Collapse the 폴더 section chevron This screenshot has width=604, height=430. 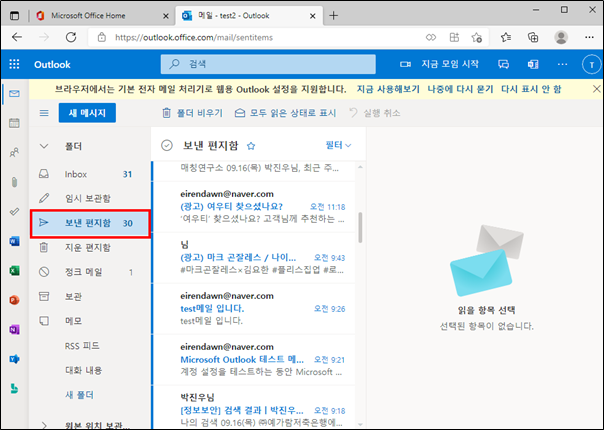click(x=44, y=146)
